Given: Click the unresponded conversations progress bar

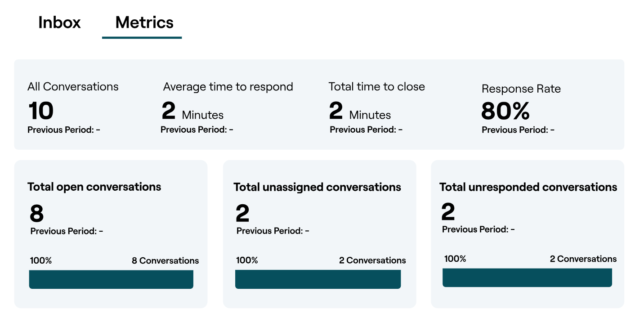Looking at the screenshot, I should (x=527, y=278).
